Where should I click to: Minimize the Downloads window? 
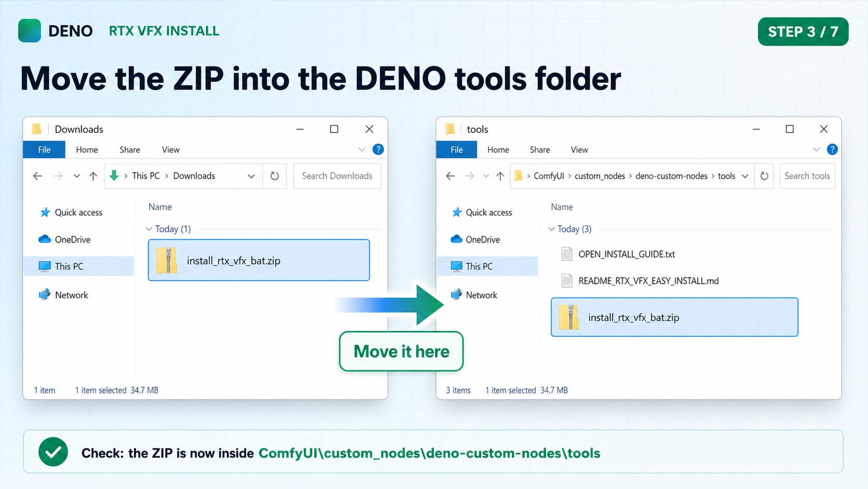point(300,129)
